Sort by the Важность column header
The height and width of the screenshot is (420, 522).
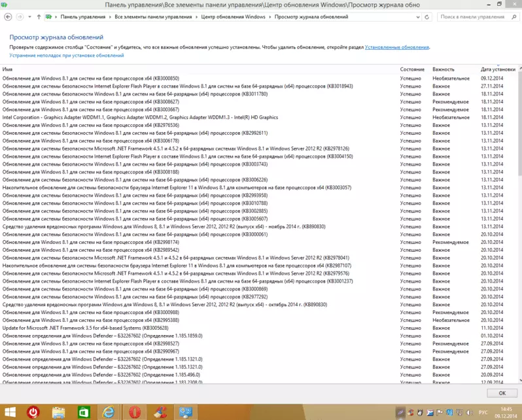click(443, 69)
